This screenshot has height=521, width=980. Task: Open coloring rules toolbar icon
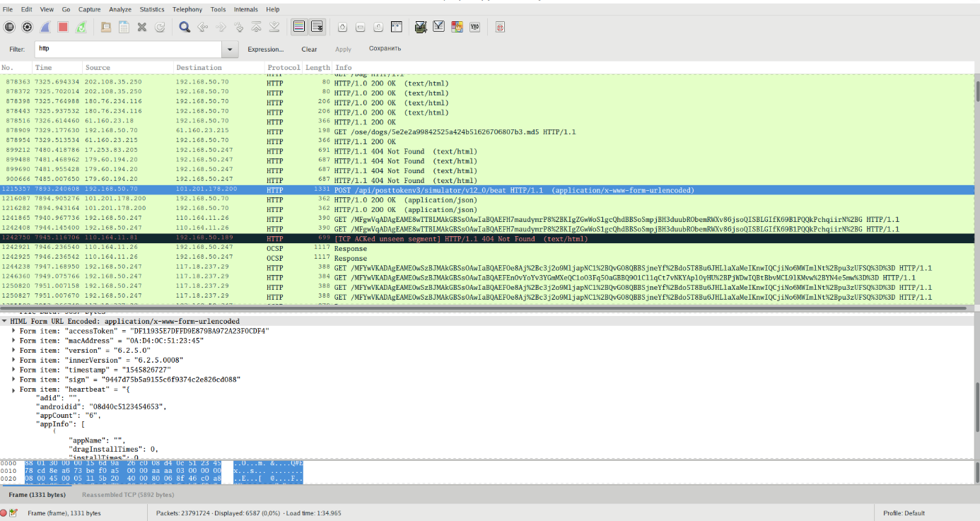coord(457,27)
